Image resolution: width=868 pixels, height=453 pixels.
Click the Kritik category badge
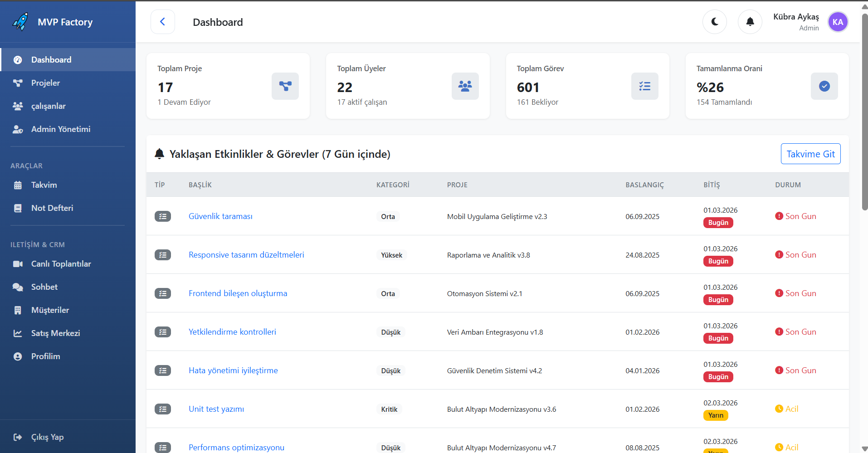[x=389, y=409]
